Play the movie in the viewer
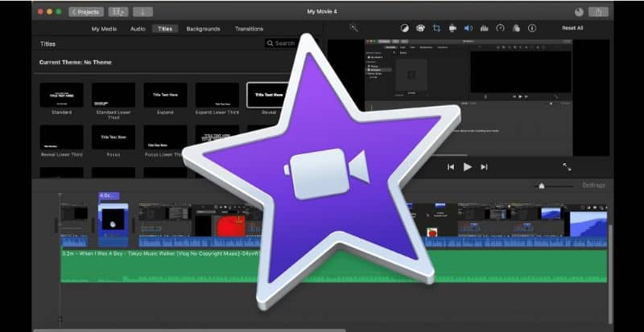 [x=468, y=167]
